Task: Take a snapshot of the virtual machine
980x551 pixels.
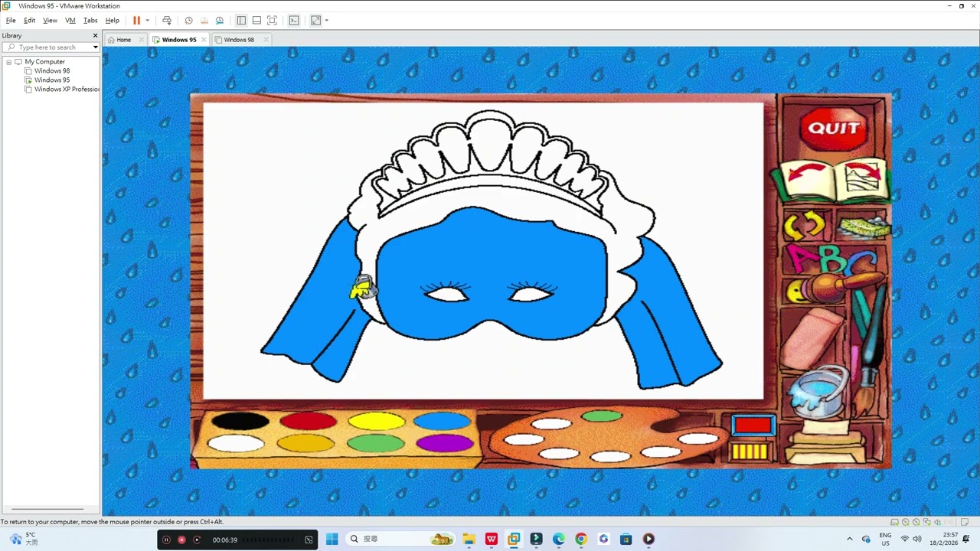Action: [188, 21]
